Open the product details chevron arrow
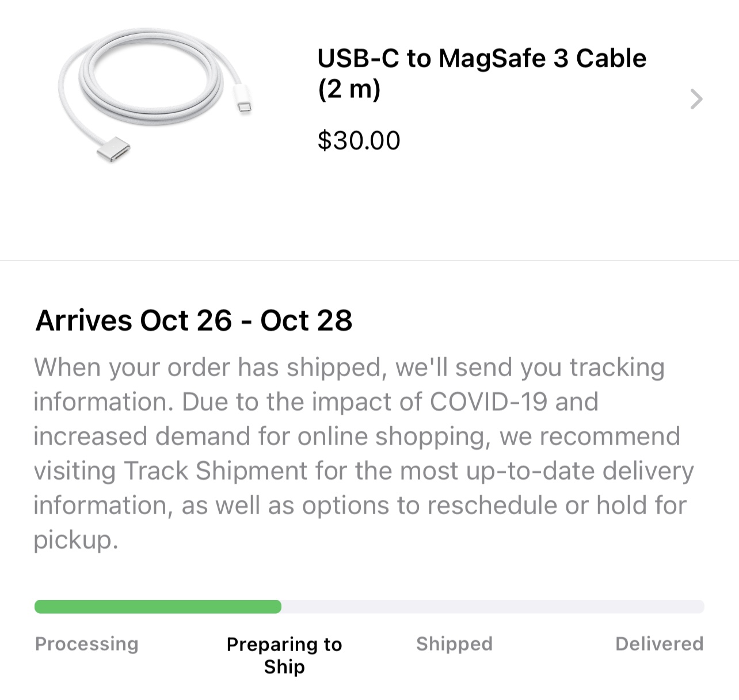 696,100
